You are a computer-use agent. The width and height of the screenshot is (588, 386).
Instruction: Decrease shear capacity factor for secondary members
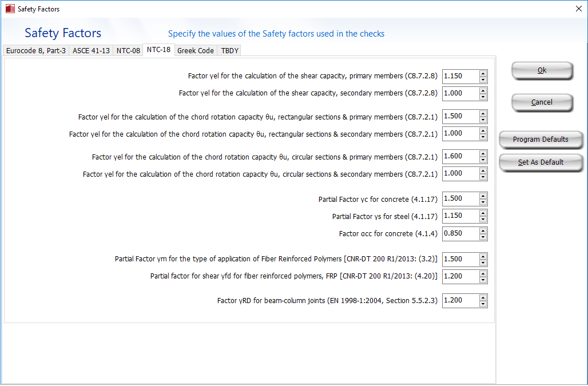(x=483, y=97)
